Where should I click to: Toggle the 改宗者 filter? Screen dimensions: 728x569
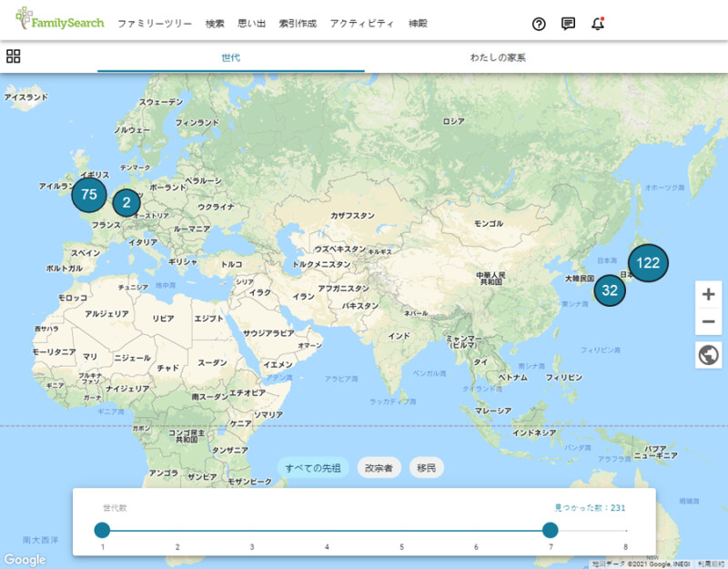coord(380,467)
